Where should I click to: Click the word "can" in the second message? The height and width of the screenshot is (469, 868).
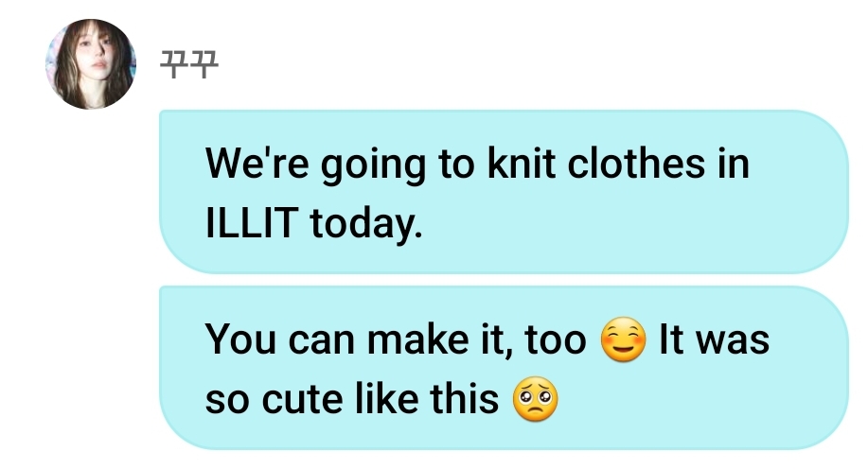[322, 339]
